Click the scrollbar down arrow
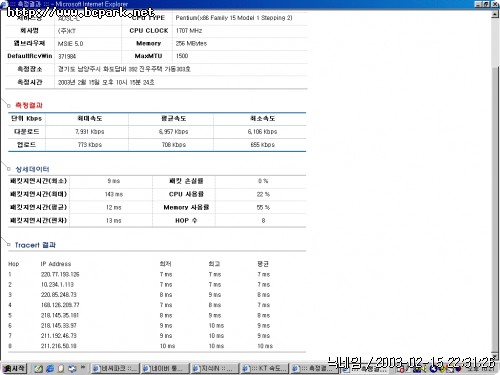 [x=495, y=355]
